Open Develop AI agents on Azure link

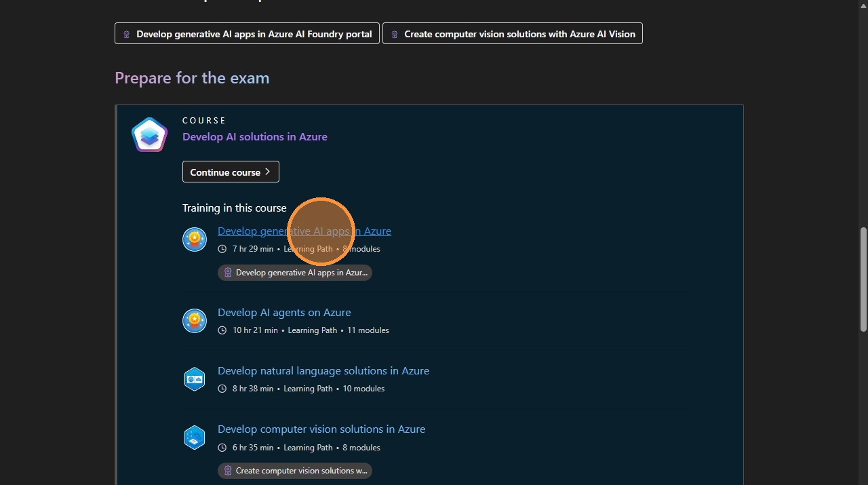pos(284,312)
